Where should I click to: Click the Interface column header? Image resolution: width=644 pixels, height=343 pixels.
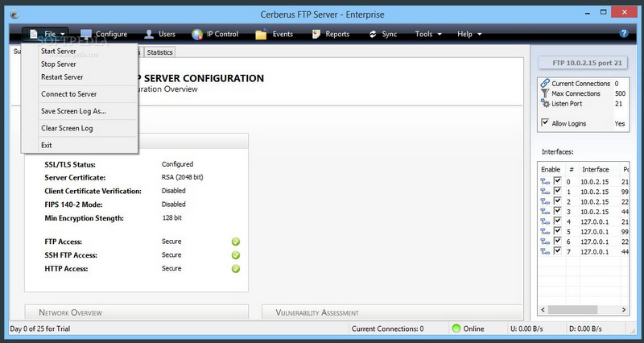tap(596, 169)
